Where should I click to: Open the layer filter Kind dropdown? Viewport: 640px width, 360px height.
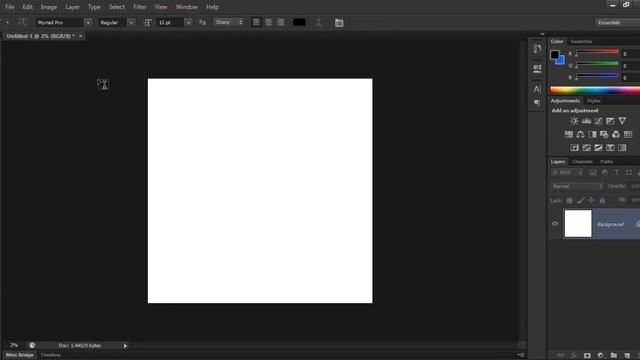568,173
